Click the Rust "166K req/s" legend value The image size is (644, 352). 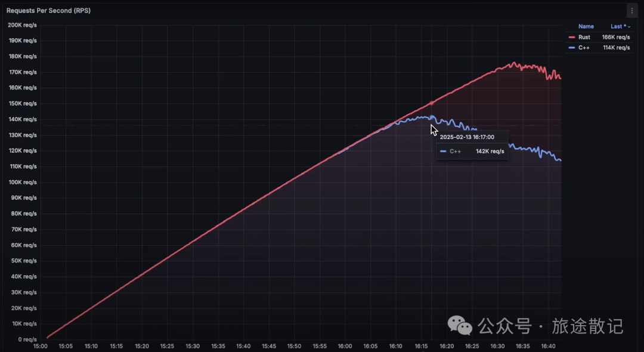pyautogui.click(x=615, y=37)
